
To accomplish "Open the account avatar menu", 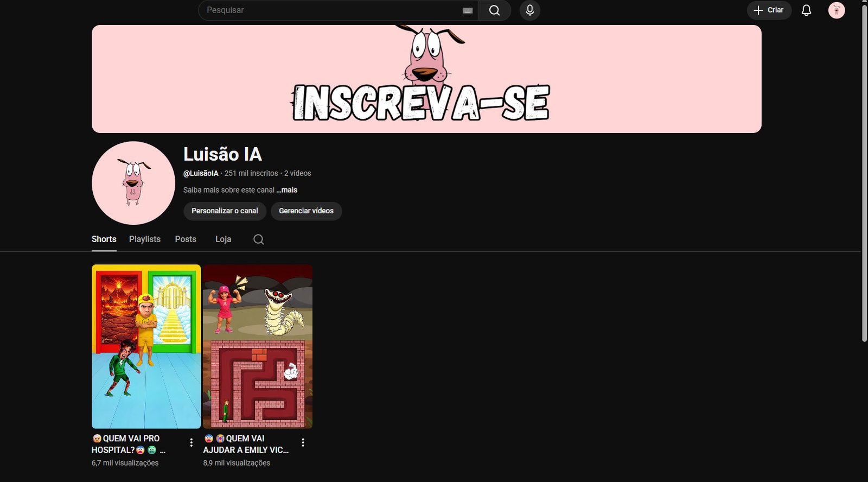I will click(837, 10).
